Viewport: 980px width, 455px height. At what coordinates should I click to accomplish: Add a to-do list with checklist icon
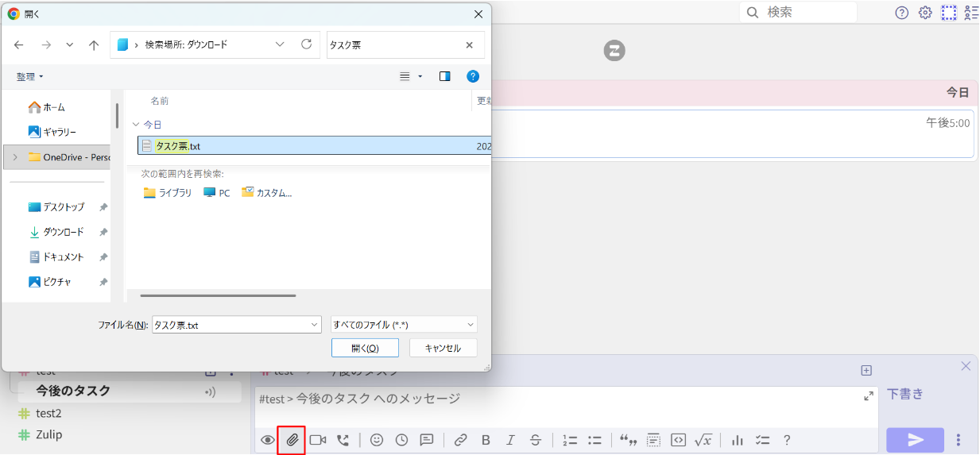point(762,440)
